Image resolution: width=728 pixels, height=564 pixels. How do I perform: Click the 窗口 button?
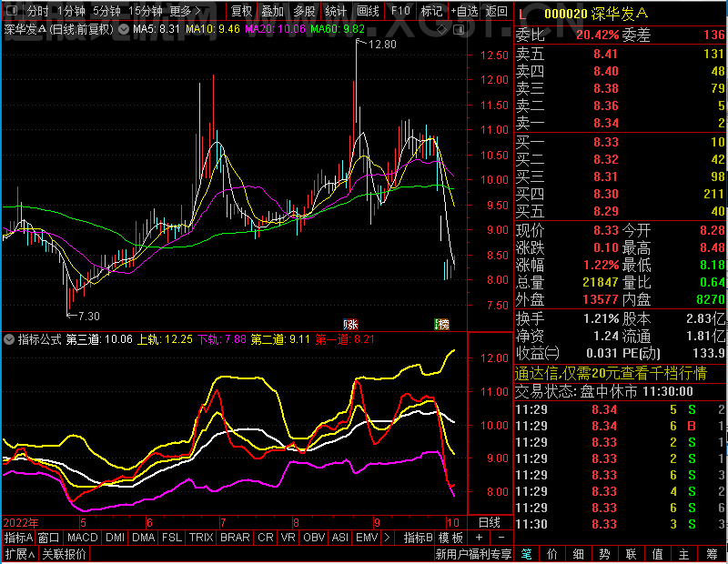[49, 538]
